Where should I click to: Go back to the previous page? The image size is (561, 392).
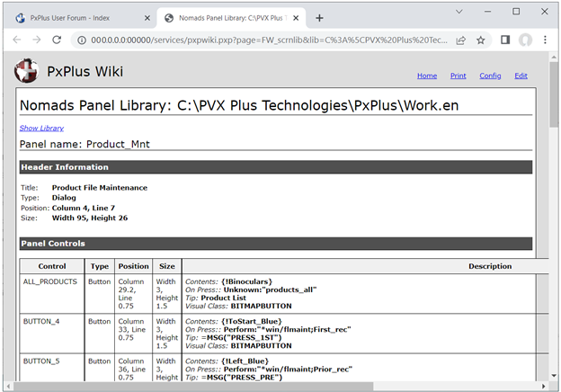coord(17,40)
